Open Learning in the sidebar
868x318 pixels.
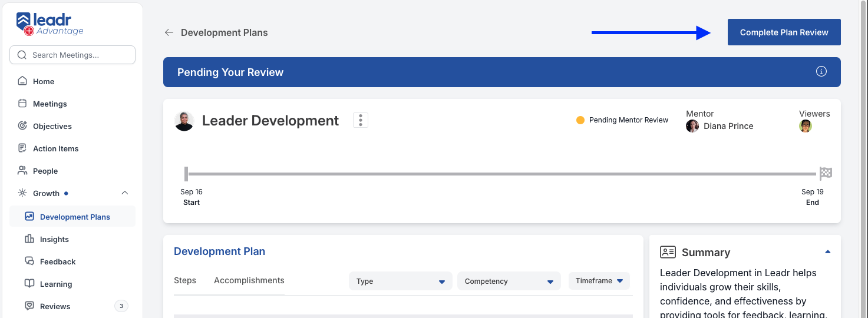72,284
